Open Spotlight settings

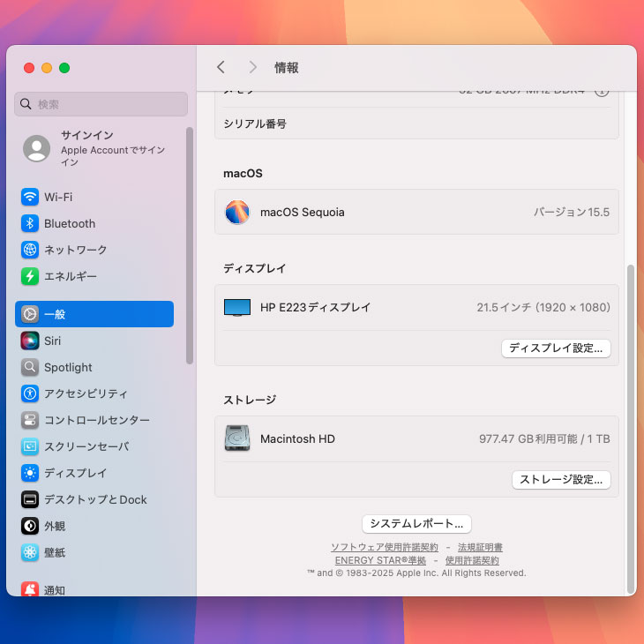tap(94, 367)
